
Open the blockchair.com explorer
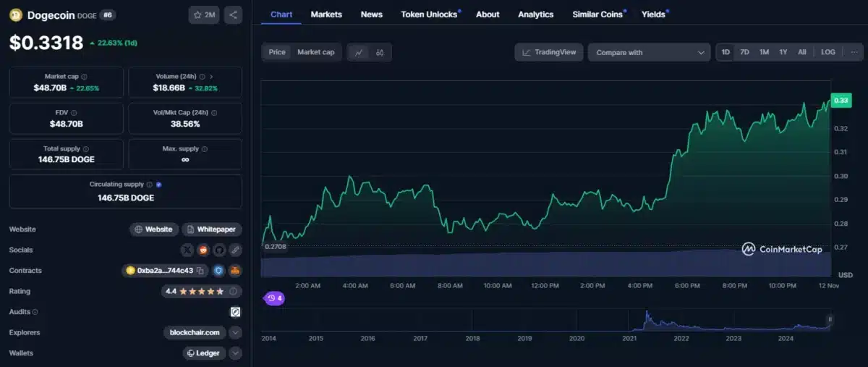point(195,332)
